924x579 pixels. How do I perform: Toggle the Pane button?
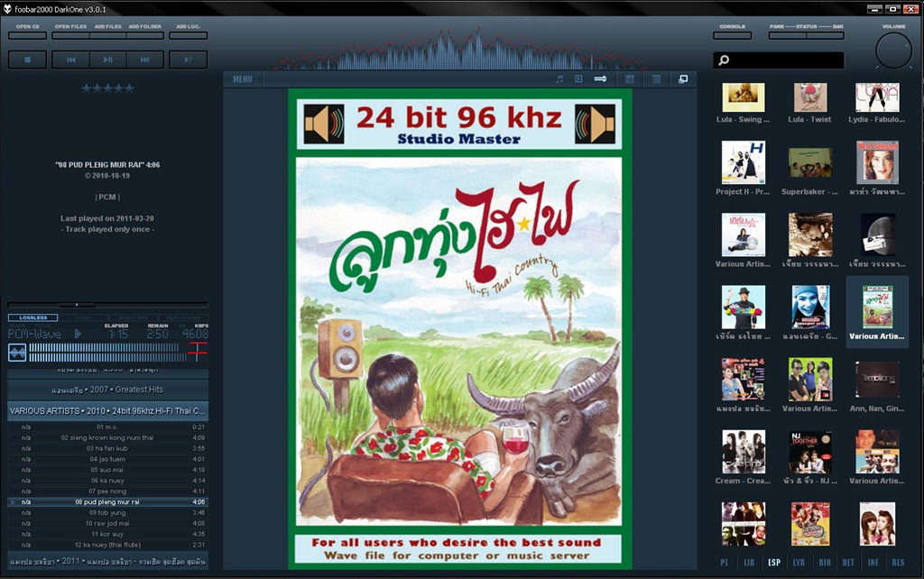pyautogui.click(x=787, y=35)
